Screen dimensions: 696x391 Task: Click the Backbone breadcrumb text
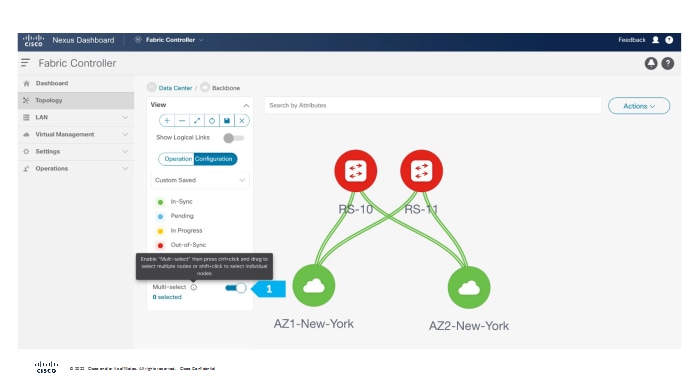tap(226, 88)
